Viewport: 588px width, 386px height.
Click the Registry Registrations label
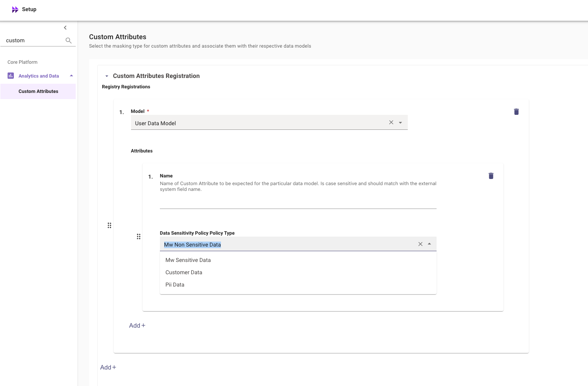click(126, 87)
